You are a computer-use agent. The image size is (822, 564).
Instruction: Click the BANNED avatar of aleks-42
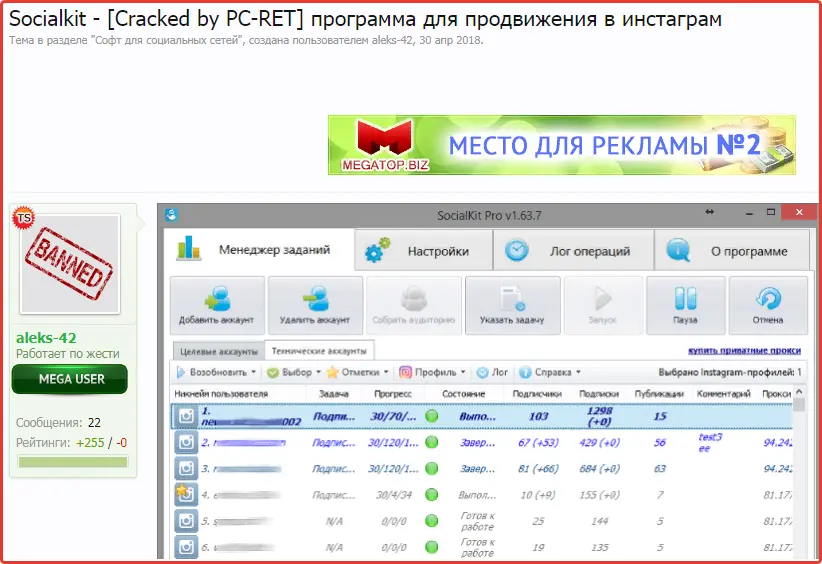70,264
